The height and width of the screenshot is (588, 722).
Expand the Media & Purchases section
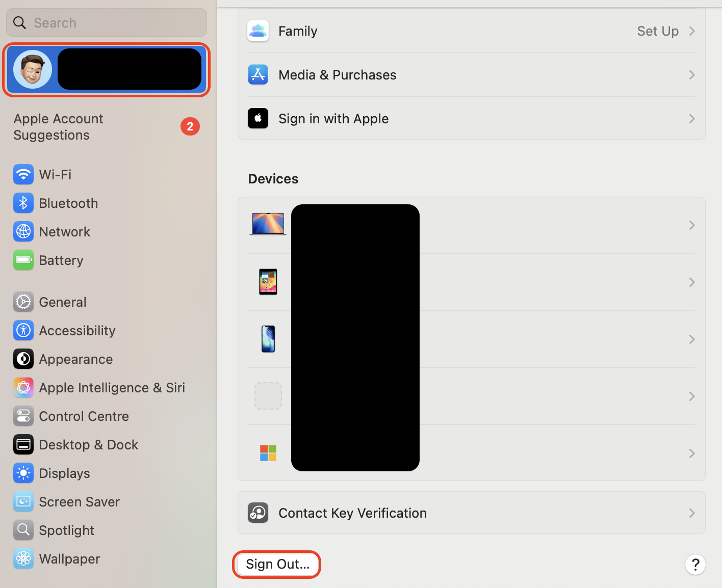pyautogui.click(x=471, y=74)
